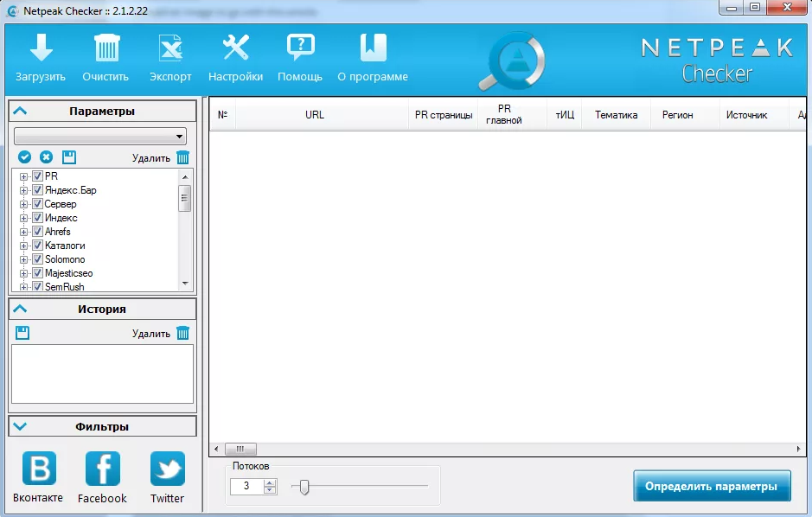Toggle the Каталоги checkbox

coord(37,246)
